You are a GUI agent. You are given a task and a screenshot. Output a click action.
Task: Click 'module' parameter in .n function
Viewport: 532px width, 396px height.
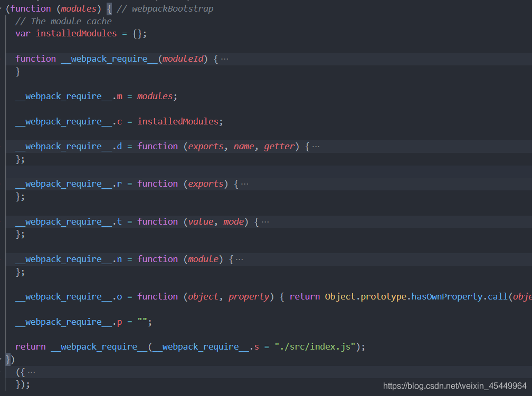[203, 259]
